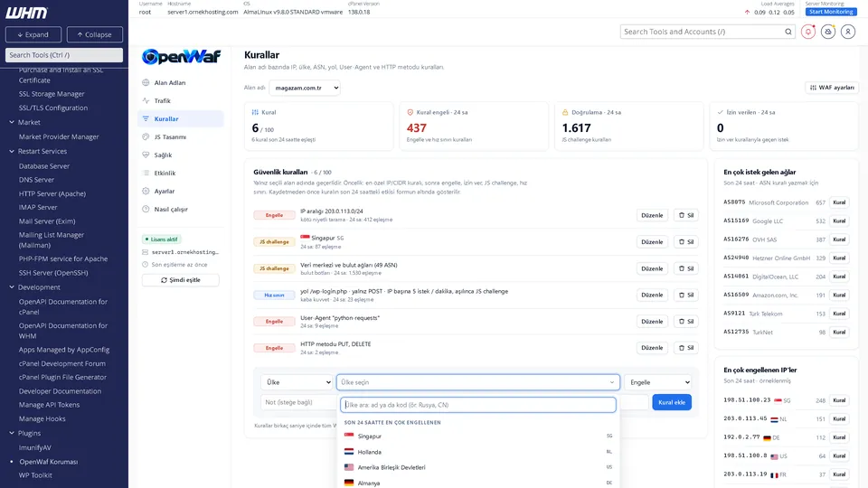Open the Ülke seçin combo box

click(x=478, y=382)
